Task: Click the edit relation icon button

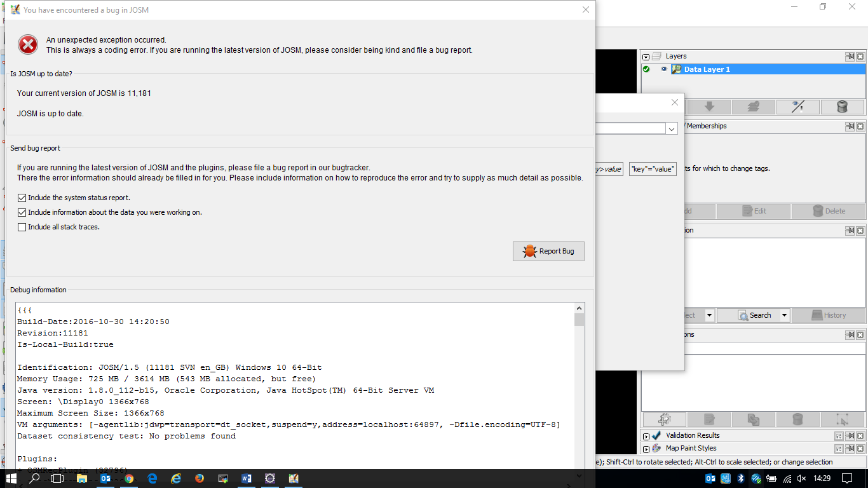Action: coord(709,419)
